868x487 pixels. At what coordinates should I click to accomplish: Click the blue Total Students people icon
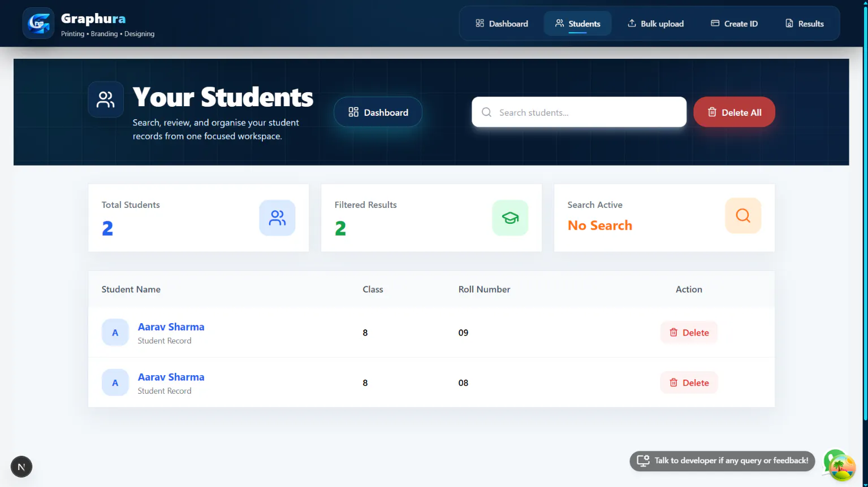[x=277, y=218]
